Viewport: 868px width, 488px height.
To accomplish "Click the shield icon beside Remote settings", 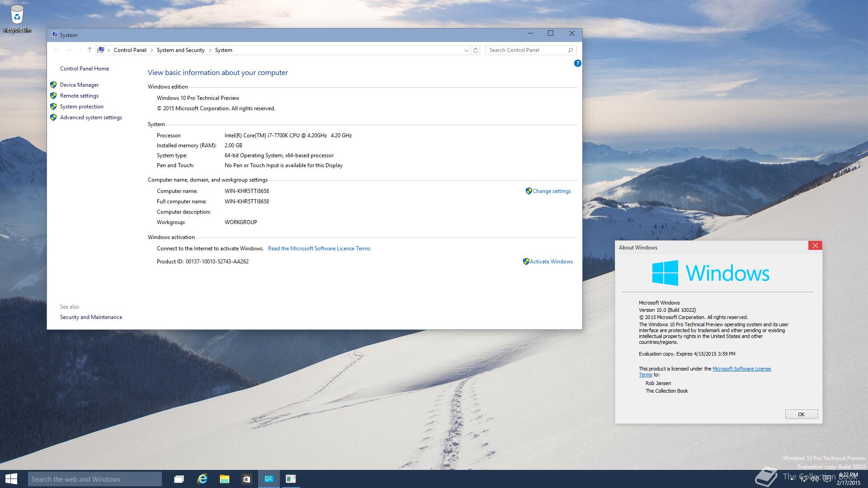I will (53, 95).
